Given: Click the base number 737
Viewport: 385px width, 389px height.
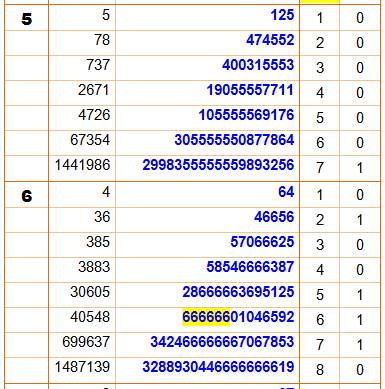Looking at the screenshot, I should point(98,65).
